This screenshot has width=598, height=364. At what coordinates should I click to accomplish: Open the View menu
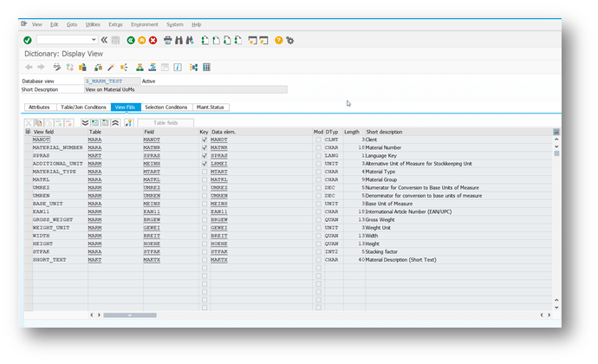37,24
